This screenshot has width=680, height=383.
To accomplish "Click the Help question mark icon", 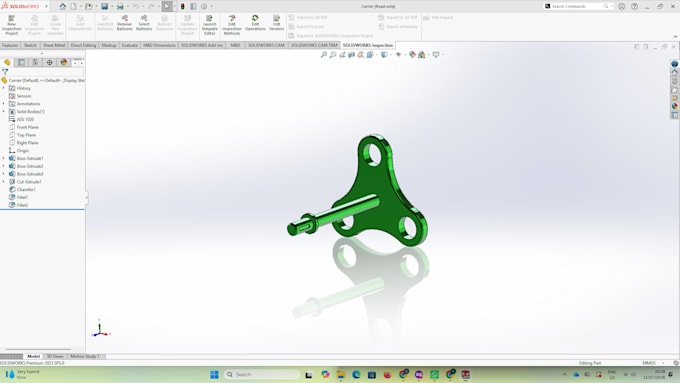I will pos(634,7).
